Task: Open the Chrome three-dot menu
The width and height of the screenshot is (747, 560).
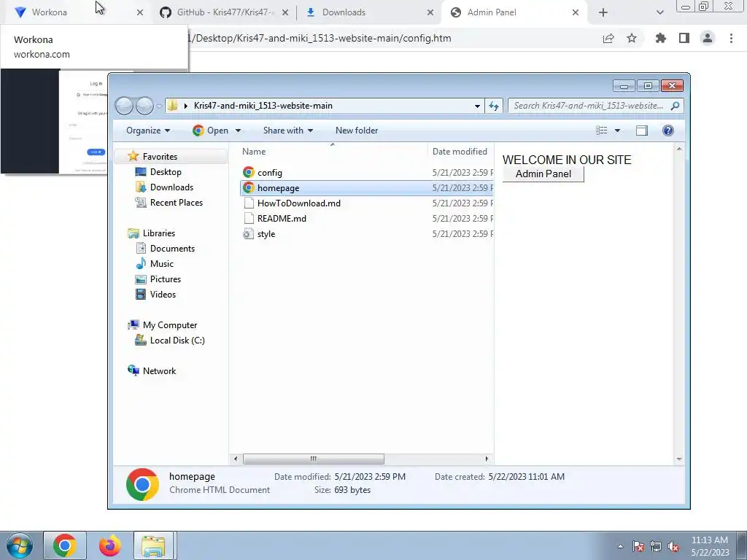Action: pos(731,38)
